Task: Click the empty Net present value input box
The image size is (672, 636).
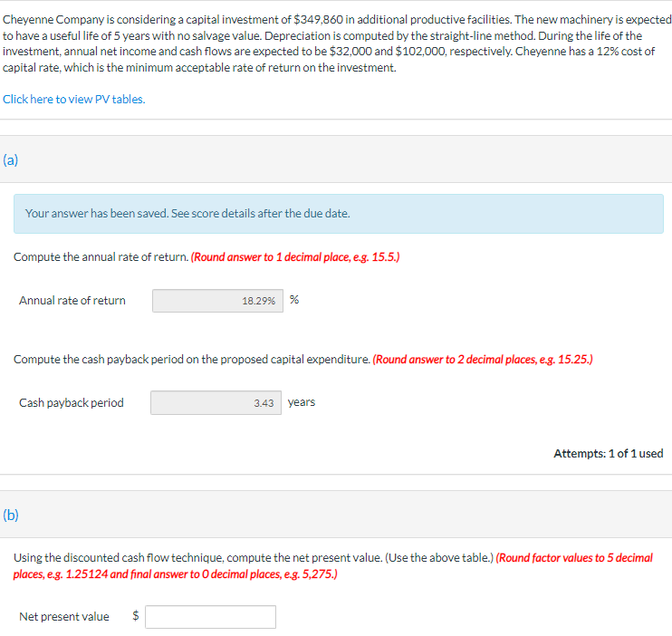Action: [x=210, y=617]
